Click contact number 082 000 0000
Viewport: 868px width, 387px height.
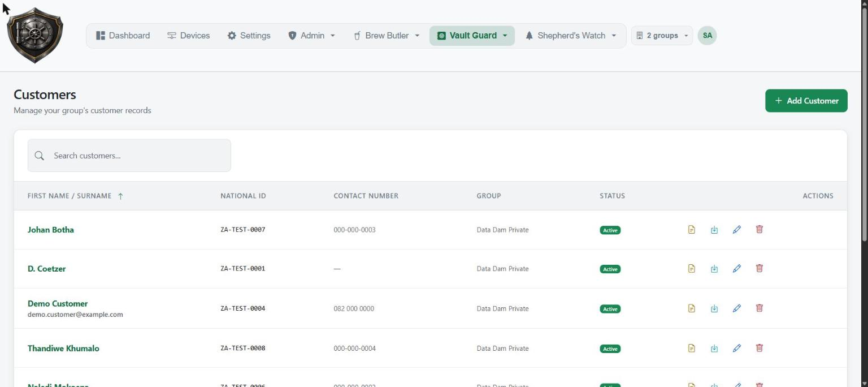click(354, 308)
